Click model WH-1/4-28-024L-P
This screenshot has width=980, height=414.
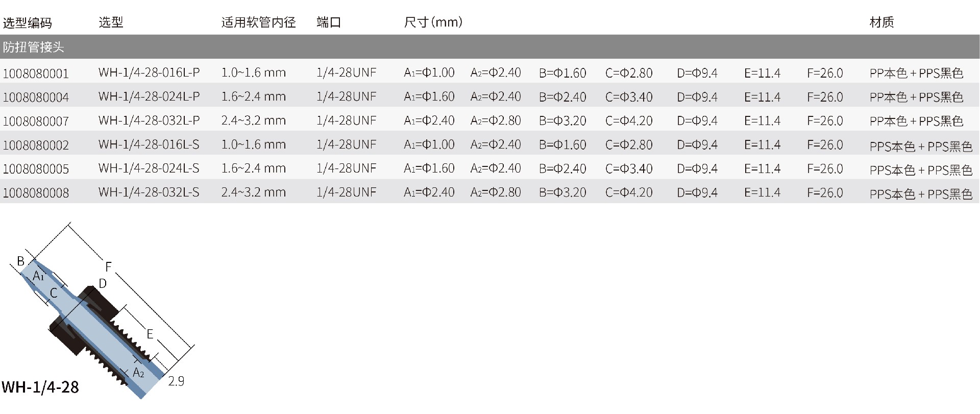pos(149,96)
